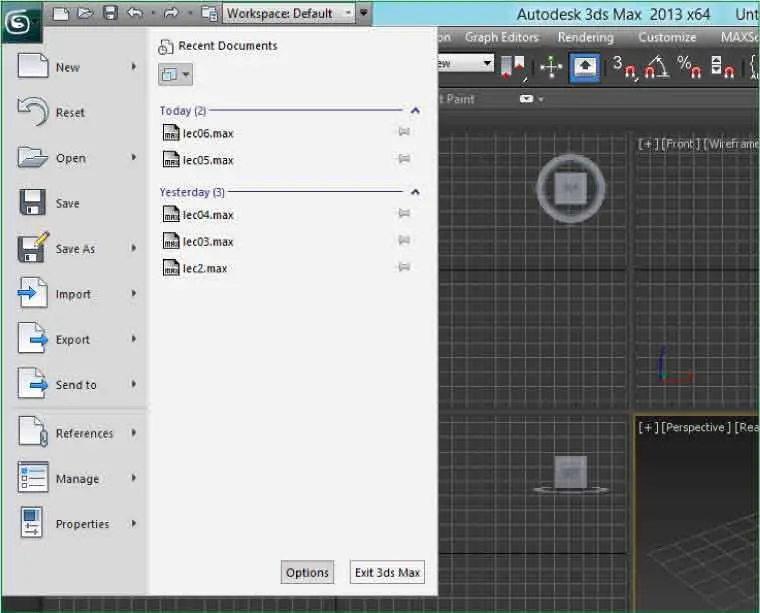Open Customize menu
The image size is (760, 613).
[x=667, y=37]
